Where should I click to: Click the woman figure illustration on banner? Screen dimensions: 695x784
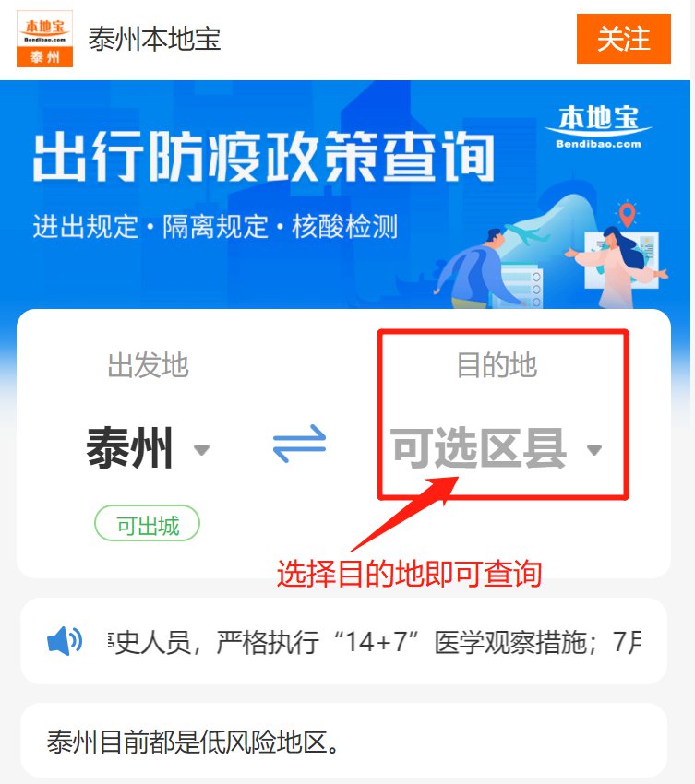tap(619, 267)
